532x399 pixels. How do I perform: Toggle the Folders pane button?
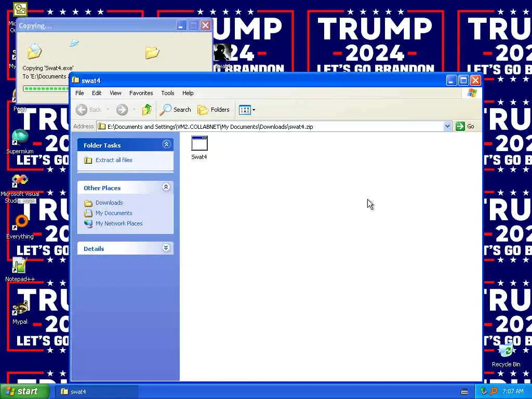[214, 110]
